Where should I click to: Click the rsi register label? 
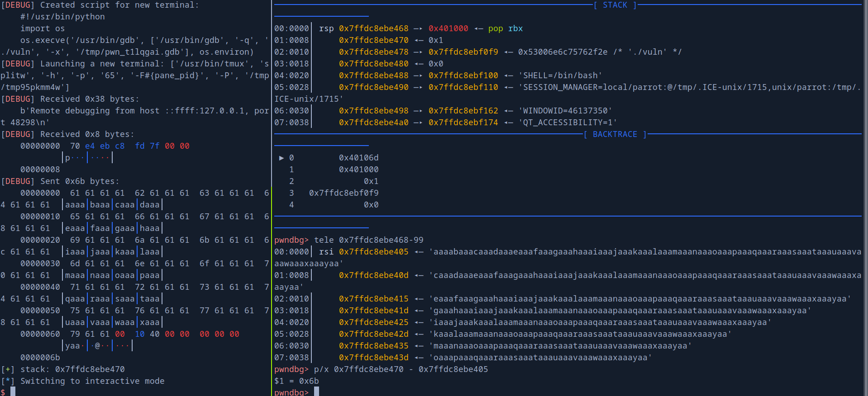pyautogui.click(x=326, y=252)
